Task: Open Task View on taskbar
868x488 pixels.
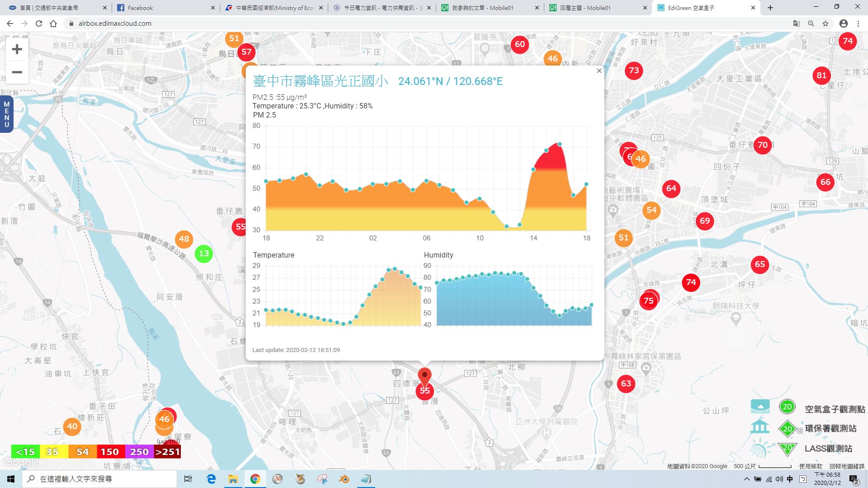Action: 188,479
